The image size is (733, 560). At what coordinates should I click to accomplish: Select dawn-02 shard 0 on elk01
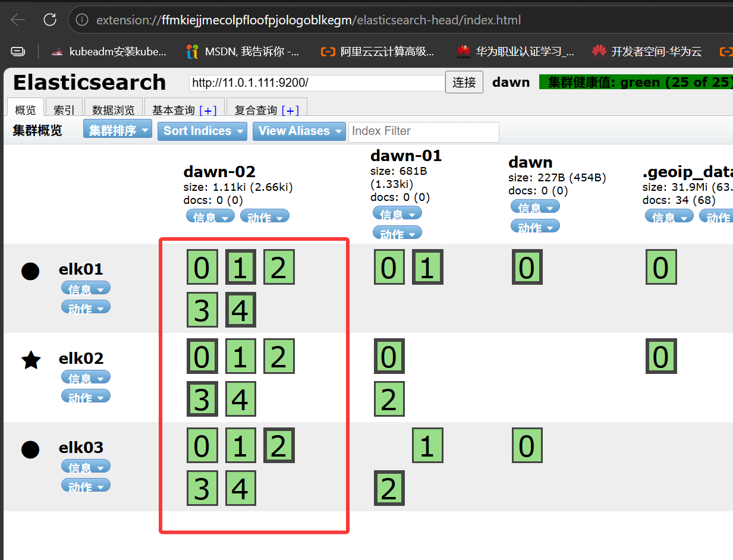pos(202,267)
